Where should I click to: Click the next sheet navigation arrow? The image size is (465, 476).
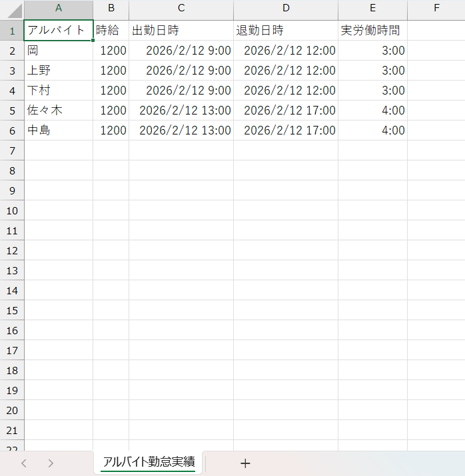tap(51, 463)
